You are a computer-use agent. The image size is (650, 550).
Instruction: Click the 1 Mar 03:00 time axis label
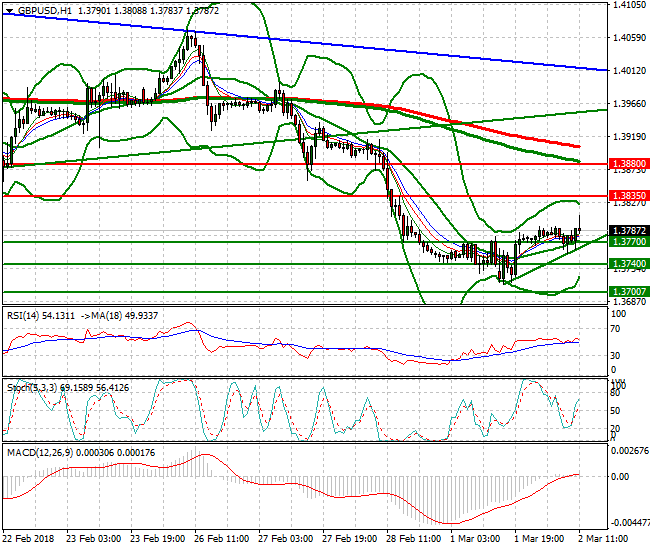475,539
